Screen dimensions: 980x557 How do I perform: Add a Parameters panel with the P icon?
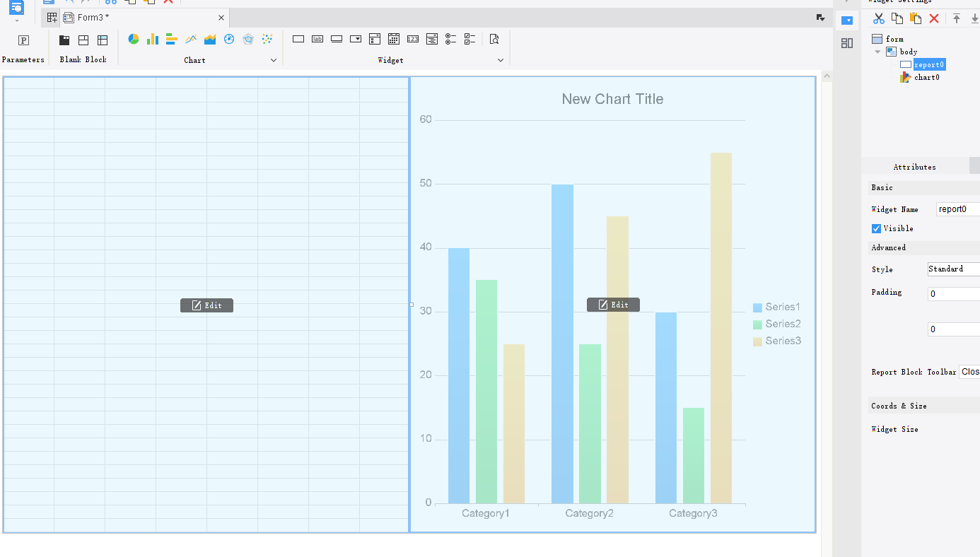tap(23, 40)
